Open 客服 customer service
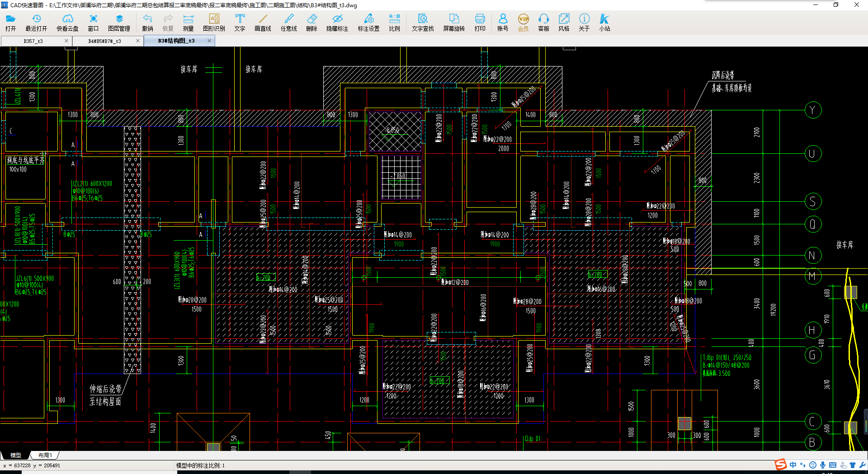Screen dimensions: 868x474 pyautogui.click(x=543, y=22)
